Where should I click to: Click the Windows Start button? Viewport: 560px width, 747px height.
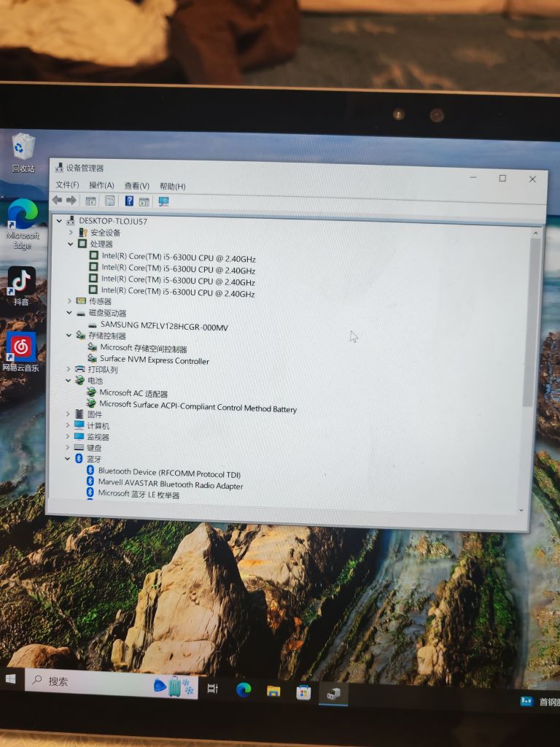coord(11,679)
